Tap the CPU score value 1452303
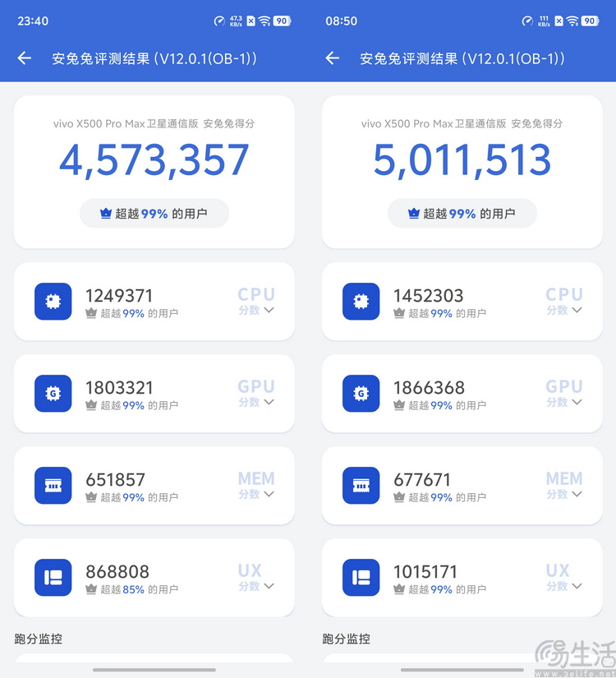 pyautogui.click(x=429, y=296)
